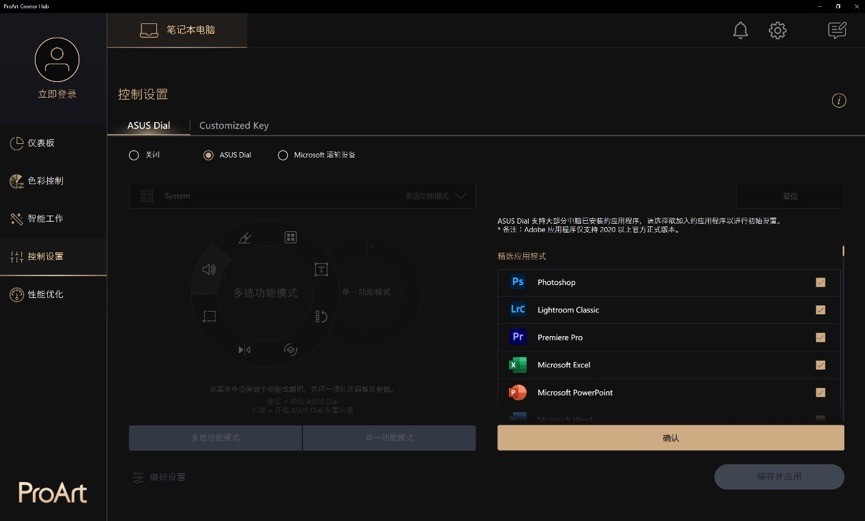
Task: Switch to the ASUS Dial tab
Action: [148, 125]
